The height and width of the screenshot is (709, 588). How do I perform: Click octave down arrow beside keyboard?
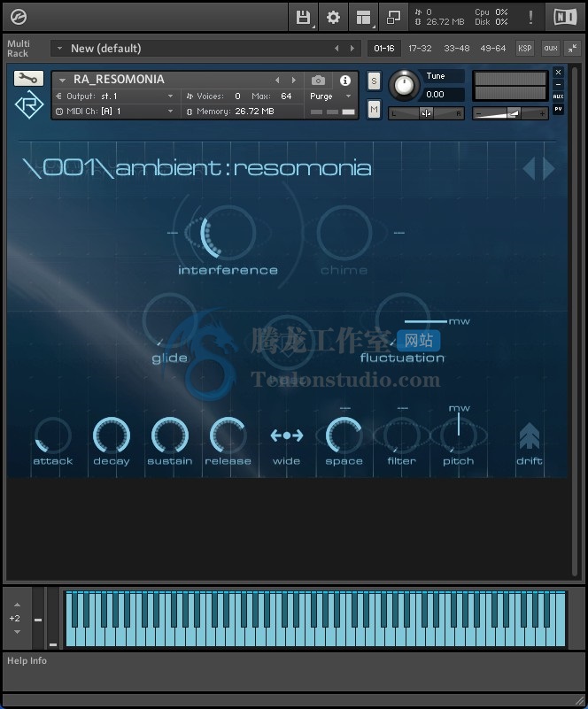pos(17,632)
